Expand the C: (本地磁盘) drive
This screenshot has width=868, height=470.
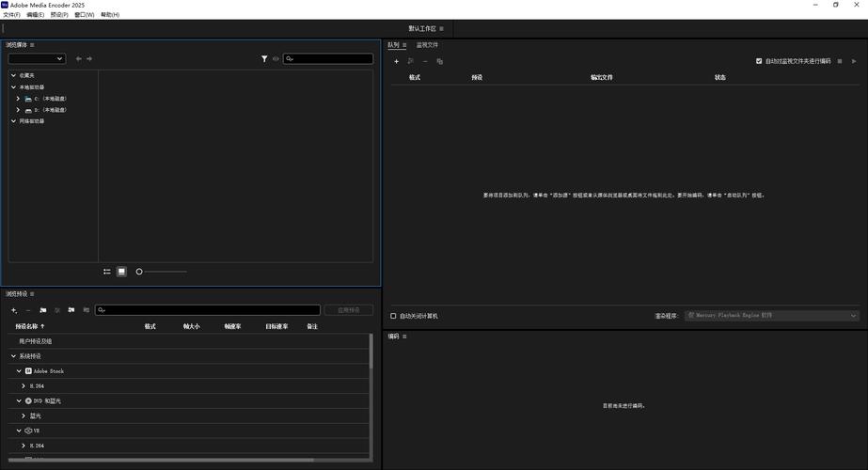coord(18,99)
